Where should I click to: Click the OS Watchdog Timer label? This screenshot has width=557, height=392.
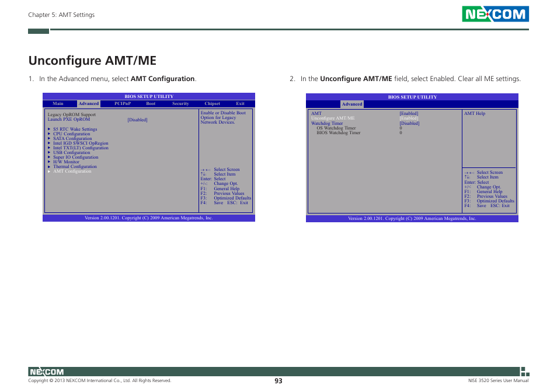(x=336, y=128)
